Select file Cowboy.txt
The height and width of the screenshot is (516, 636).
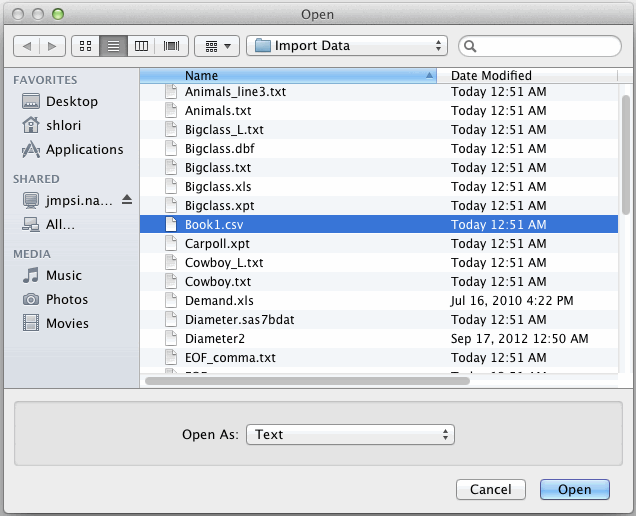click(379, 282)
